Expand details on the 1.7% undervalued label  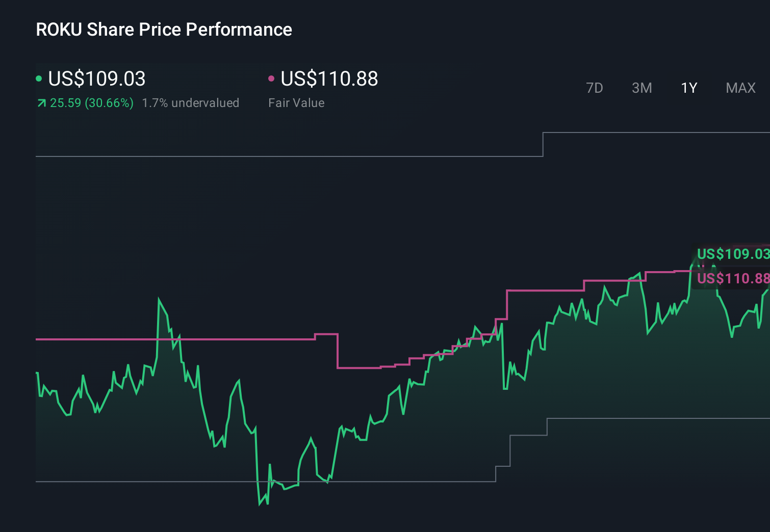191,103
